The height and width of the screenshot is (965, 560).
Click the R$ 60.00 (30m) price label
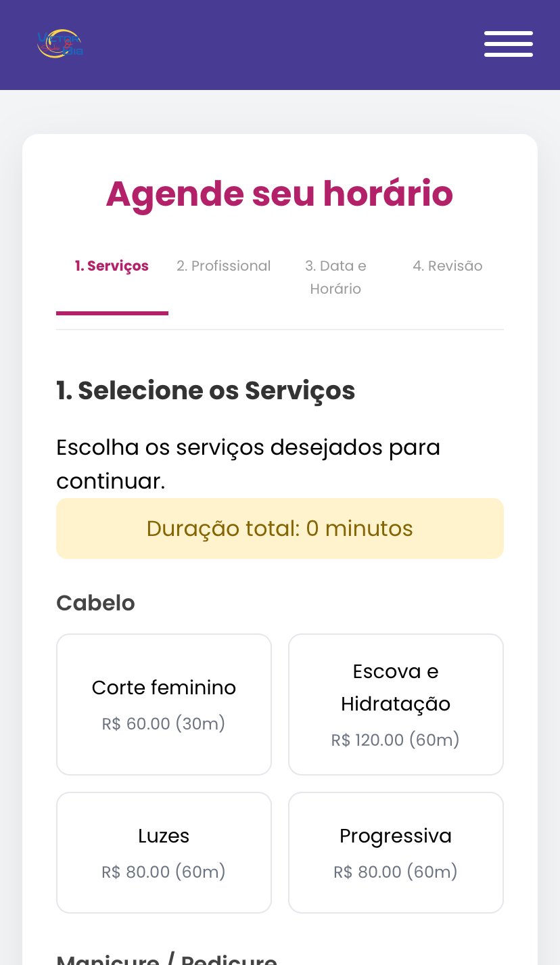164,723
